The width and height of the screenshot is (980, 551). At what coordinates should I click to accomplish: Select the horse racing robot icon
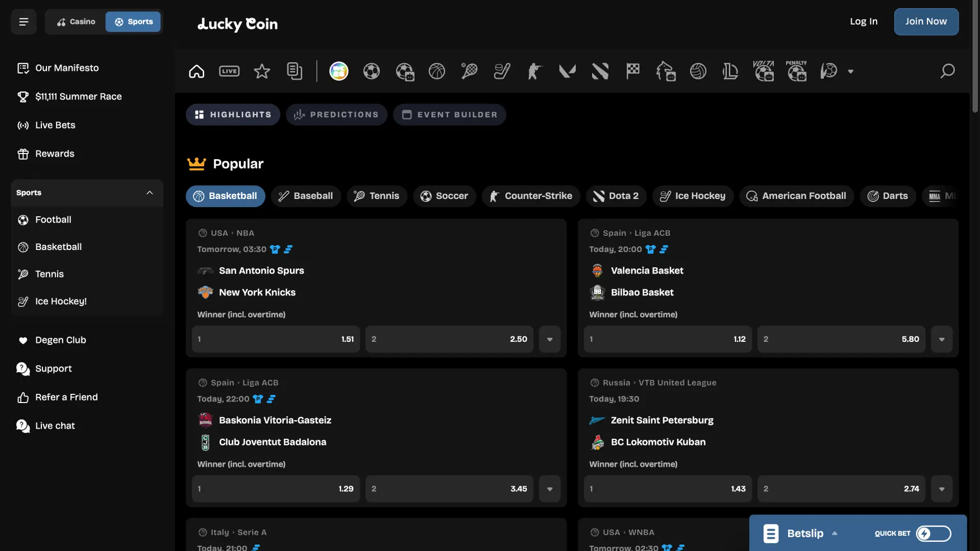tap(666, 71)
